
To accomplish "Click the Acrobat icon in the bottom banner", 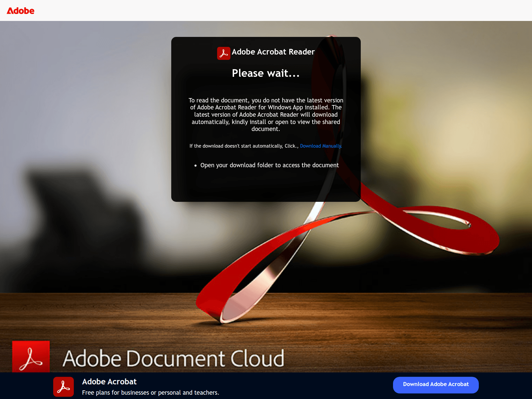I will pos(63,387).
